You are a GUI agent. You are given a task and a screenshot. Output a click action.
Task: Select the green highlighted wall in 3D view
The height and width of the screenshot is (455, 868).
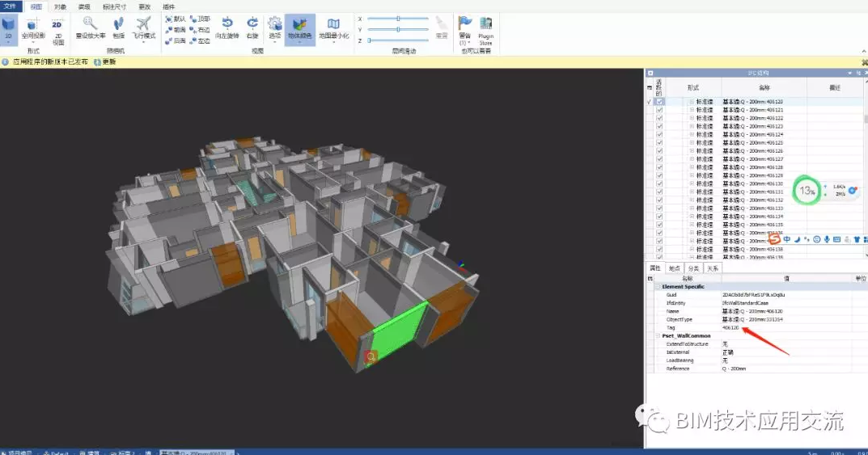click(x=399, y=332)
